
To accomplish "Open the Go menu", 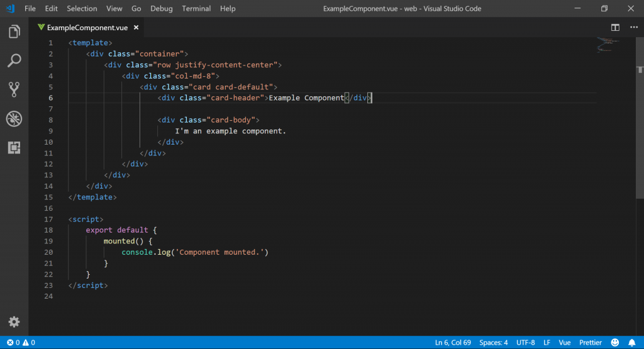I will [x=136, y=9].
